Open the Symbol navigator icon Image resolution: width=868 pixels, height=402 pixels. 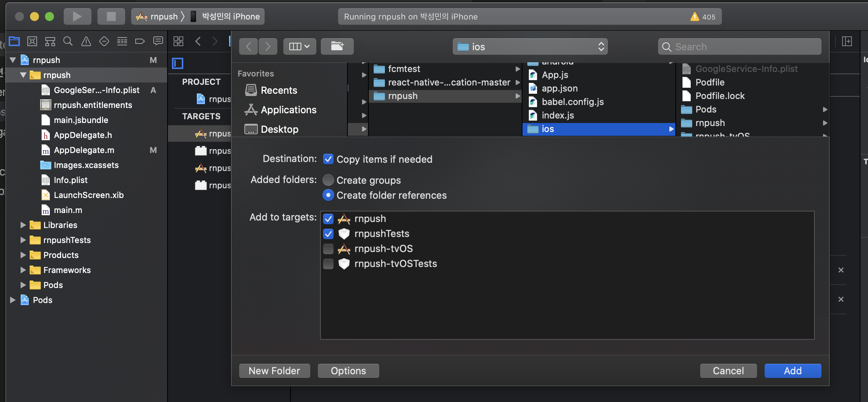50,41
